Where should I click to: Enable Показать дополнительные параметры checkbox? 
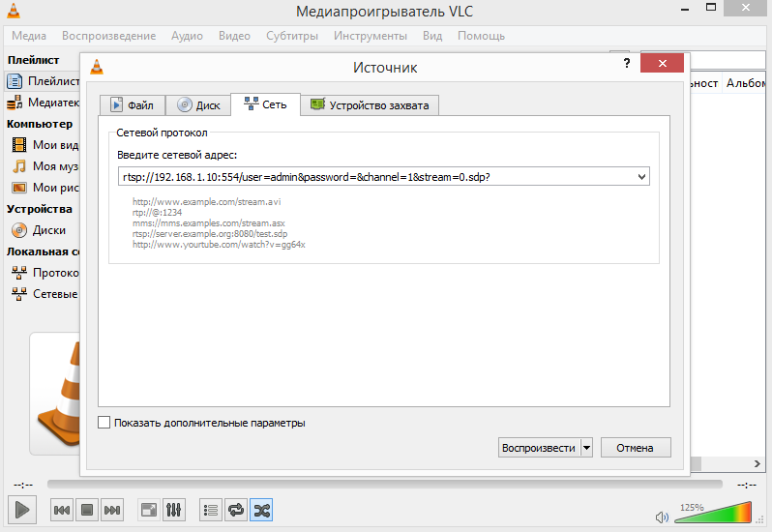(x=104, y=423)
